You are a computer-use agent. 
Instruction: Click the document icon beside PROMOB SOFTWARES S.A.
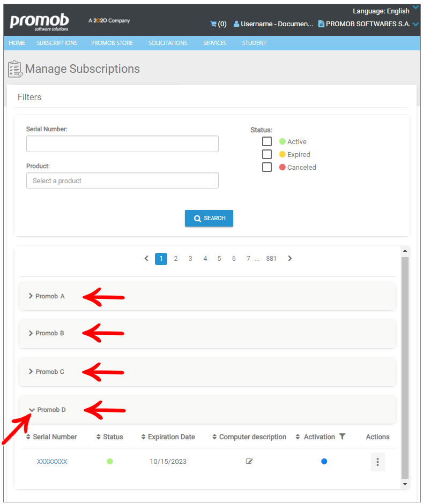321,24
